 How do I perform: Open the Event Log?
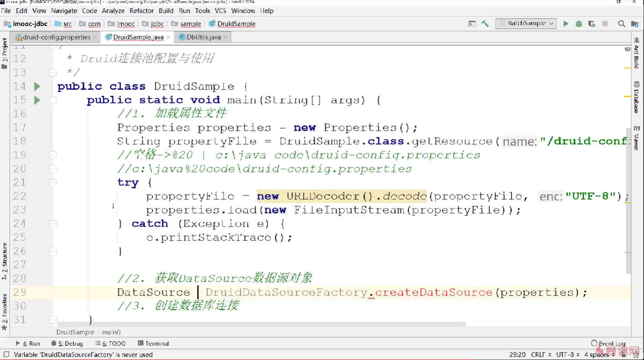point(608,343)
